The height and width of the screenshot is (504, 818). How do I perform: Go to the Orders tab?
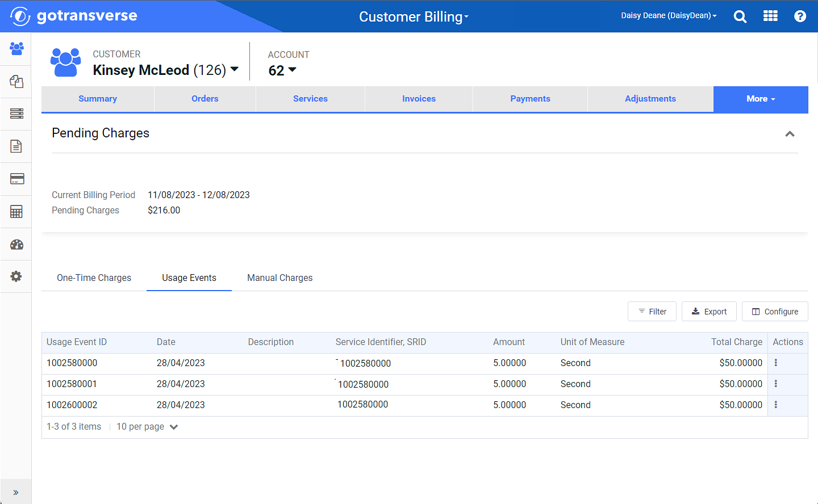click(205, 99)
